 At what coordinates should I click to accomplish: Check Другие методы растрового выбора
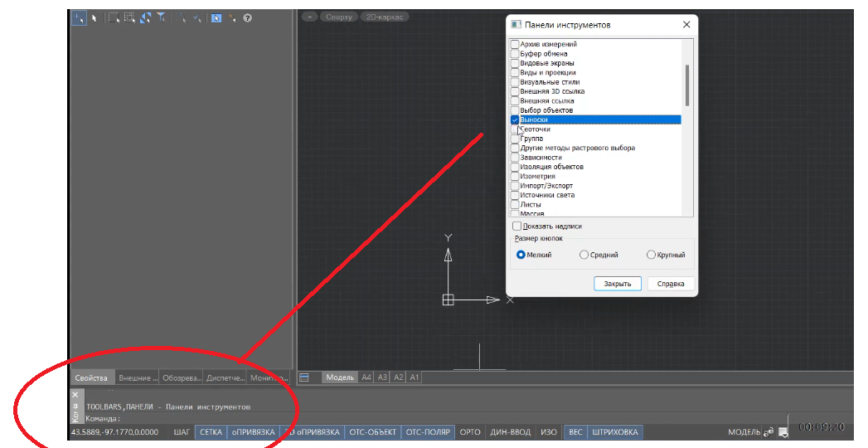(x=515, y=148)
